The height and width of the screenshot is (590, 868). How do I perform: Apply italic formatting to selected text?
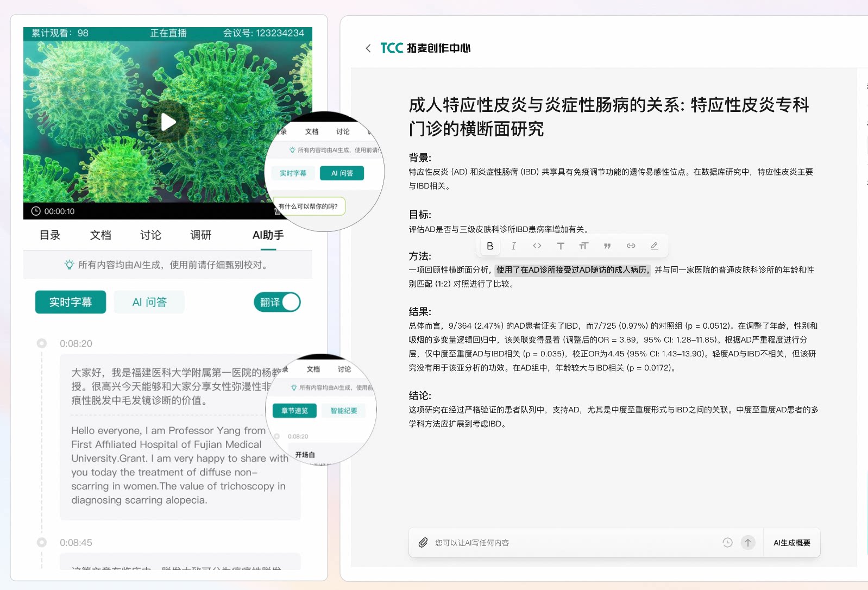513,246
